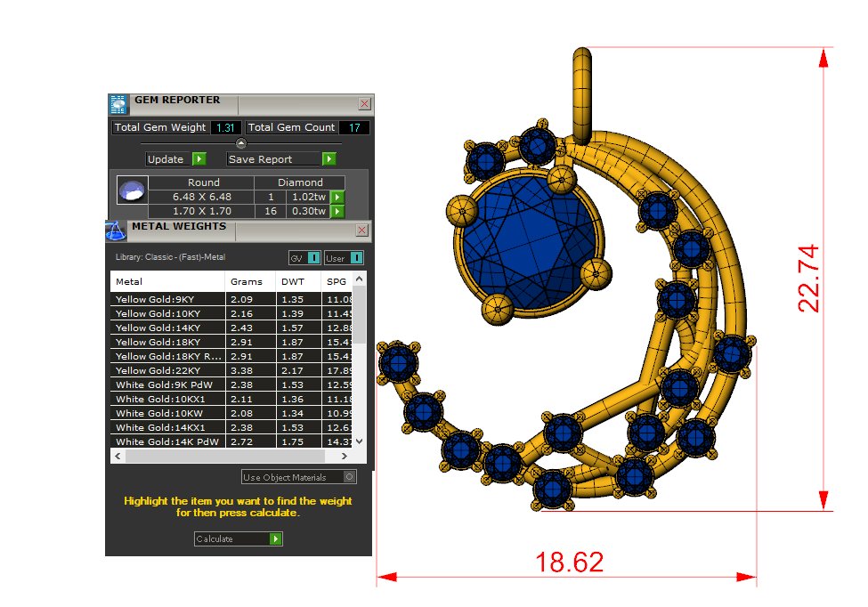This screenshot has width=868, height=607.
Task: Click the Diamond column header in gem table
Action: [x=299, y=182]
